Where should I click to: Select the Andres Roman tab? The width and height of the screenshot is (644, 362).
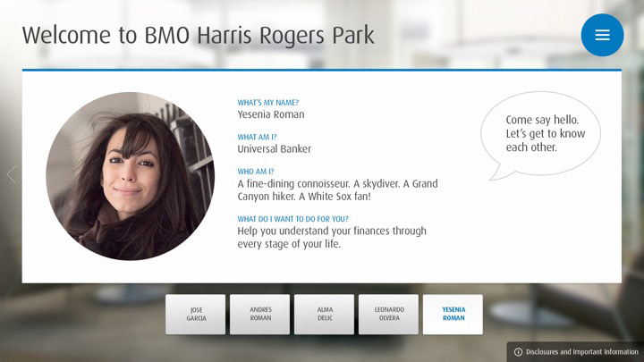[x=259, y=314]
